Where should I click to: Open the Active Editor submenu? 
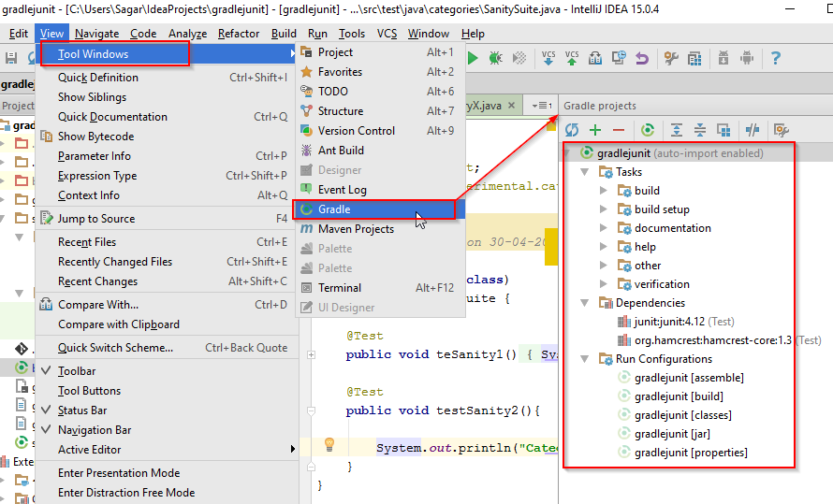click(x=168, y=450)
